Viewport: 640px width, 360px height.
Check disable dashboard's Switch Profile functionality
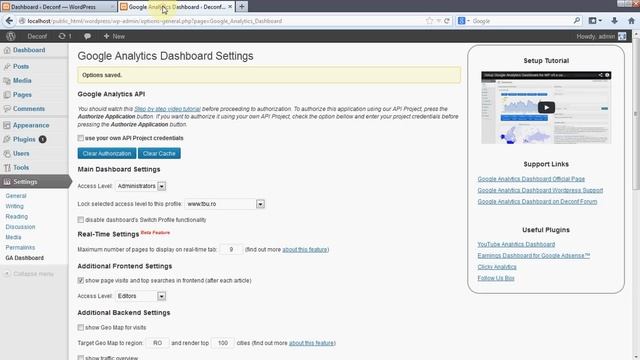coord(80,220)
